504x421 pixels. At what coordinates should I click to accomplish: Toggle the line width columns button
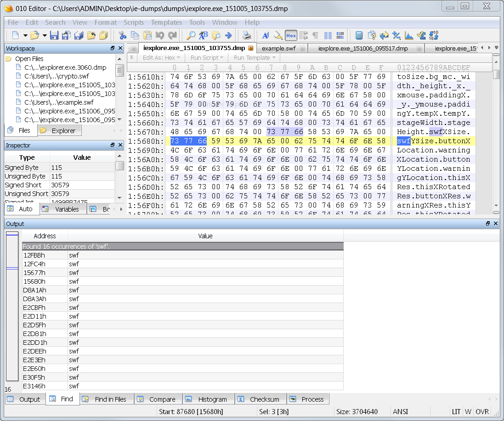click(328, 35)
